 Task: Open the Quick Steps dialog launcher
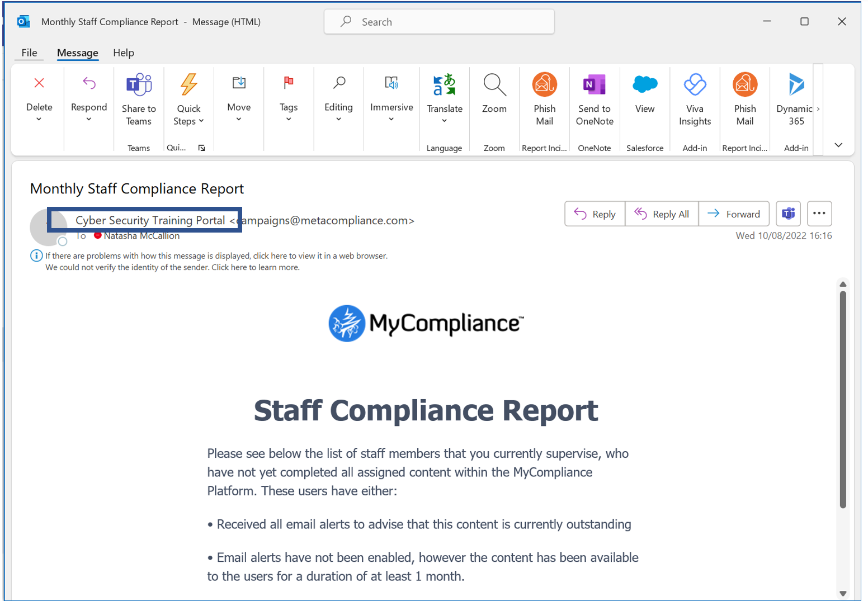click(202, 148)
